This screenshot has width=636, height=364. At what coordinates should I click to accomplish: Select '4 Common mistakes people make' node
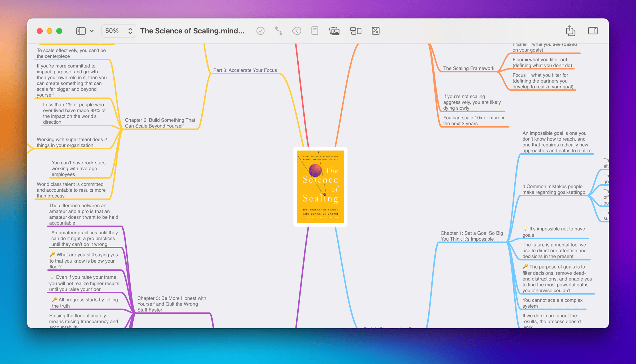coord(554,189)
